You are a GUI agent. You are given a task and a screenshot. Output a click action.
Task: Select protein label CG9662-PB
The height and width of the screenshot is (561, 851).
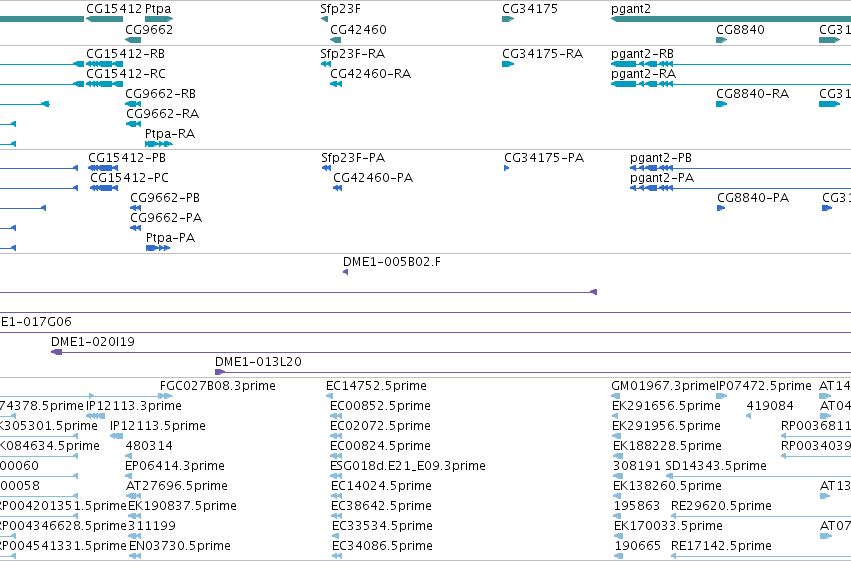[165, 198]
